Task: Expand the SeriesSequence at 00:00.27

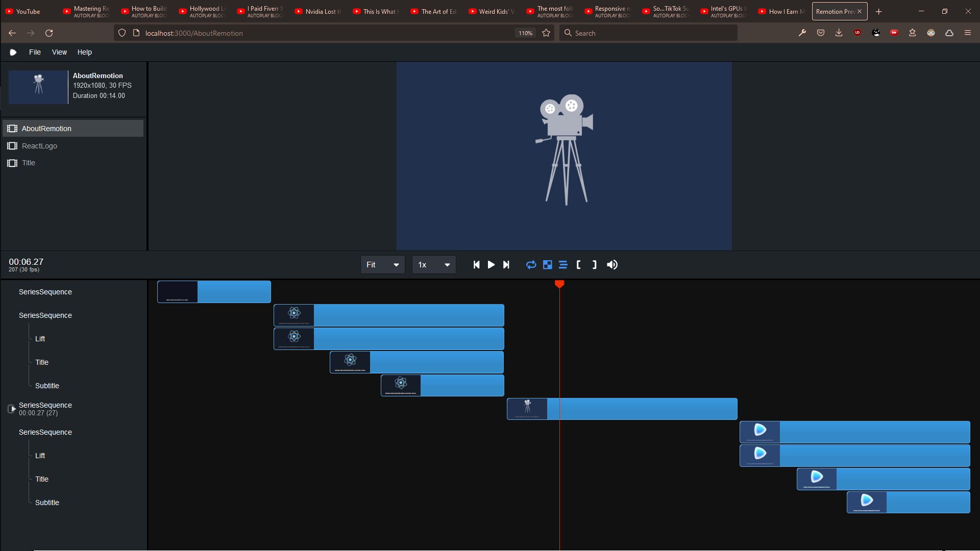Action: pos(12,409)
